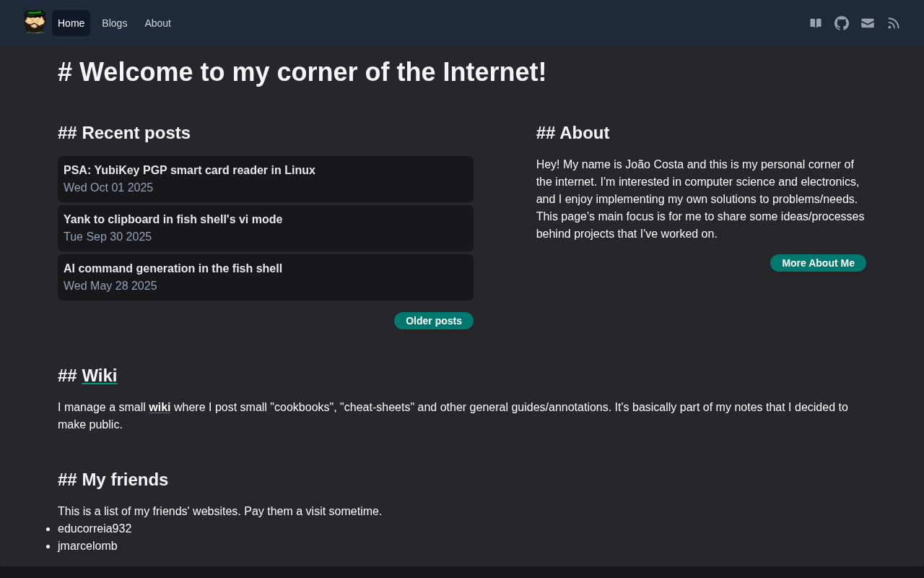Screen dimensions: 924x578
Task: Visit the educorreia932 friend link
Action: [95, 529]
